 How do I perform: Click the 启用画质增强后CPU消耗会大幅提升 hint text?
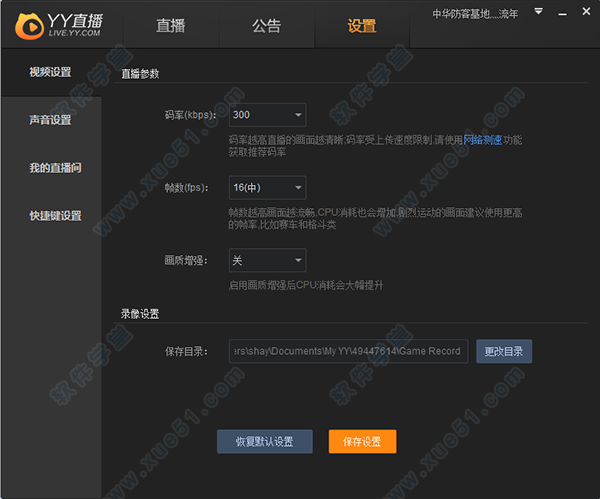[x=306, y=285]
